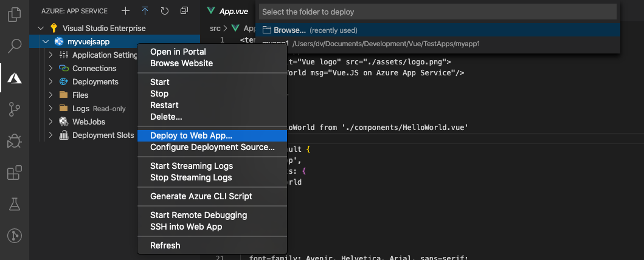Open the Test flask view
Viewport: 644px width, 260px height.
click(15, 204)
